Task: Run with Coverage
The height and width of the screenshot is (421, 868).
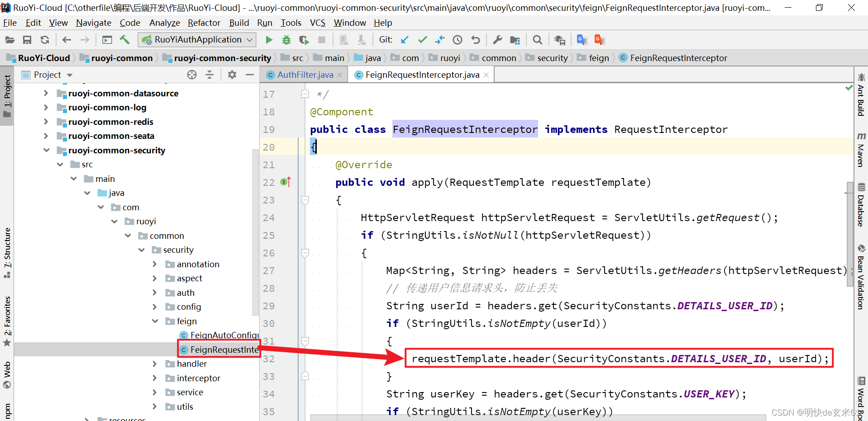Action: tap(304, 40)
